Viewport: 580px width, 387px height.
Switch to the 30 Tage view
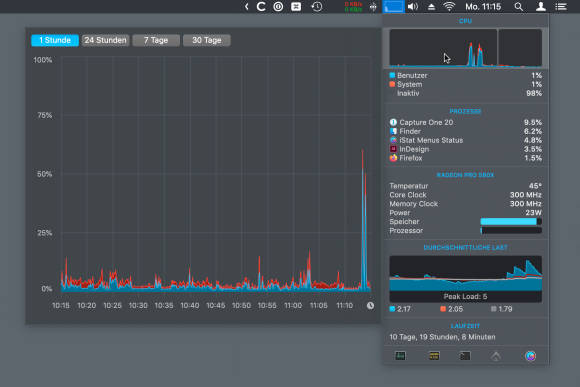tap(207, 40)
